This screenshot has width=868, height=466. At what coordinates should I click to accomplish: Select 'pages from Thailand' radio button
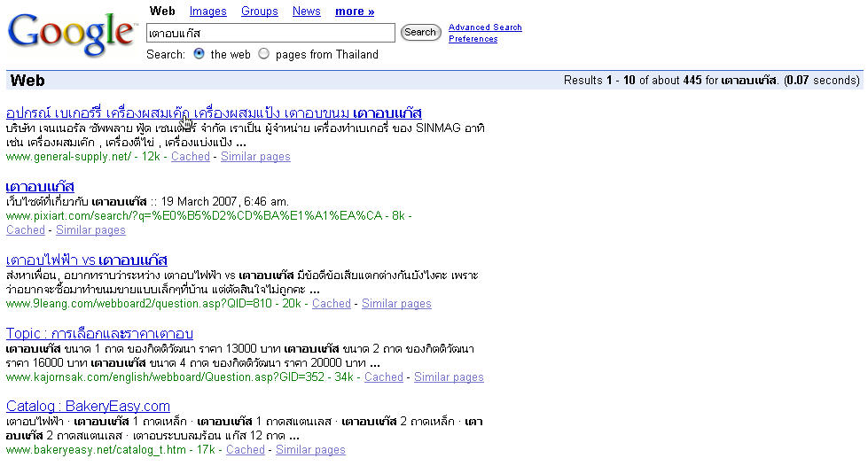point(263,54)
